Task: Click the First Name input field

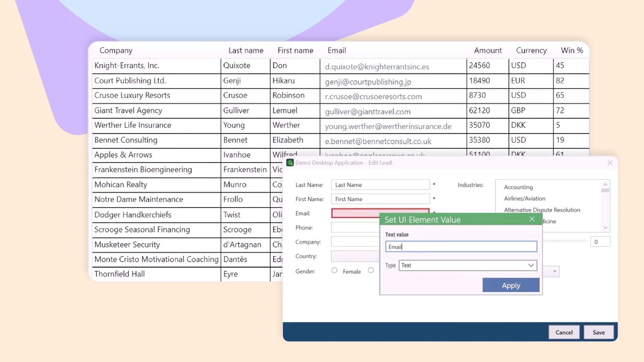Action: pyautogui.click(x=380, y=199)
